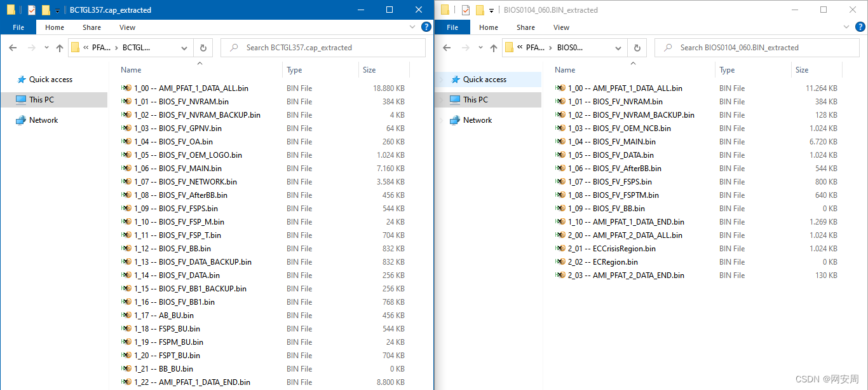Screen dimensions: 868x390
Task: Open Customize Quick Access Toolbar dropdown, BIOS0104_060 window
Action: tap(491, 10)
